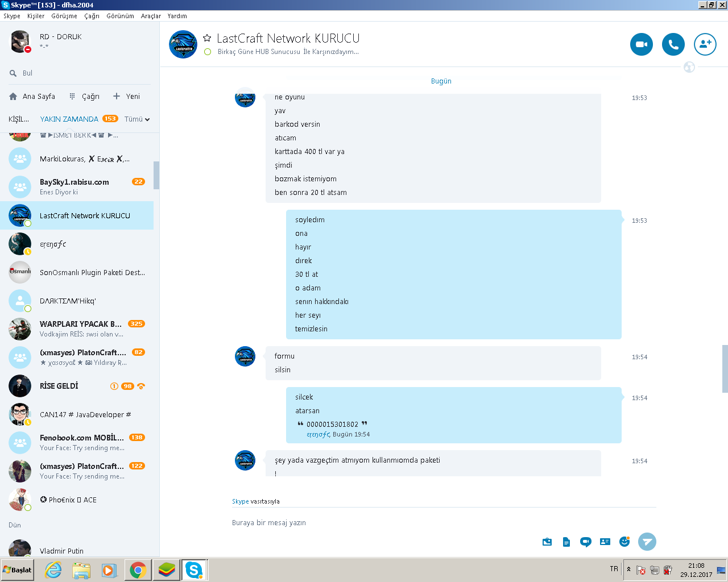Send a photo using the image icon

(547, 542)
